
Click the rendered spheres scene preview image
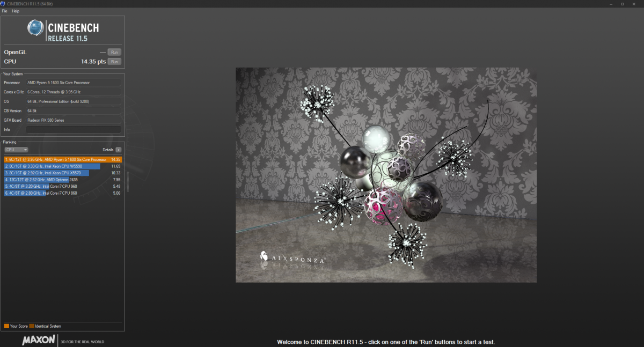(x=386, y=175)
